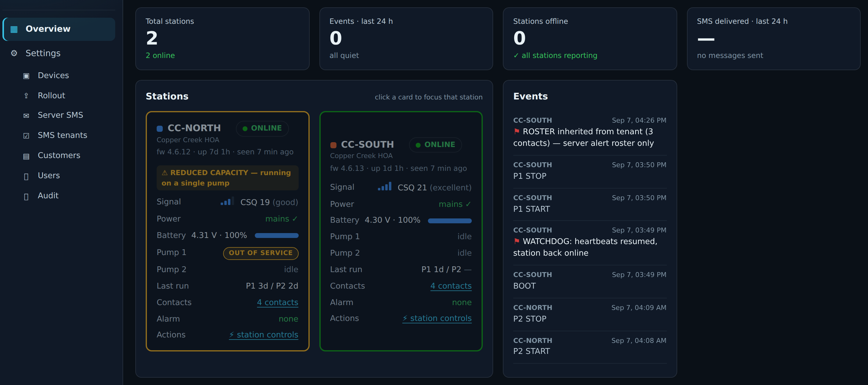Click the Audit icon in sidebar
868x385 pixels.
(x=26, y=196)
